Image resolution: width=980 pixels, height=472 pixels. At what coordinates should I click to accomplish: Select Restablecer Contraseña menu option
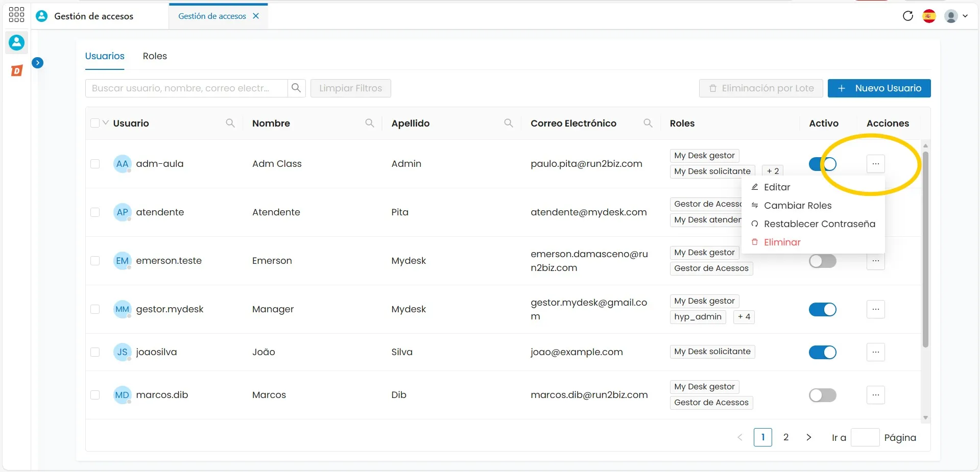[x=813, y=224]
